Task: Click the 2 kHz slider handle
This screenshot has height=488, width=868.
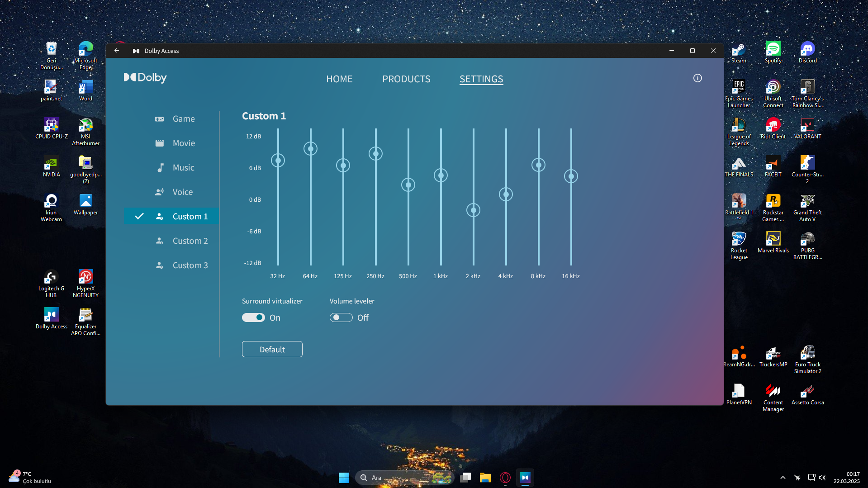Action: click(x=473, y=210)
